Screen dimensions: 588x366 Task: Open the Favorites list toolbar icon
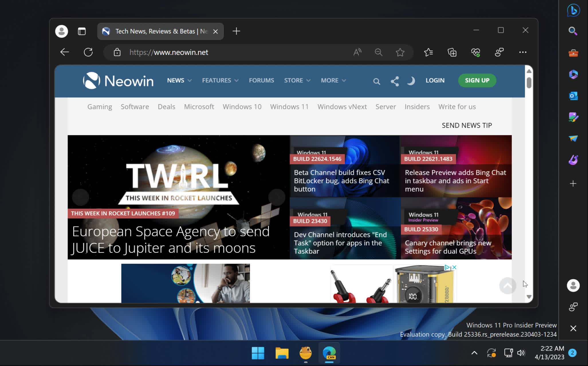pos(428,52)
